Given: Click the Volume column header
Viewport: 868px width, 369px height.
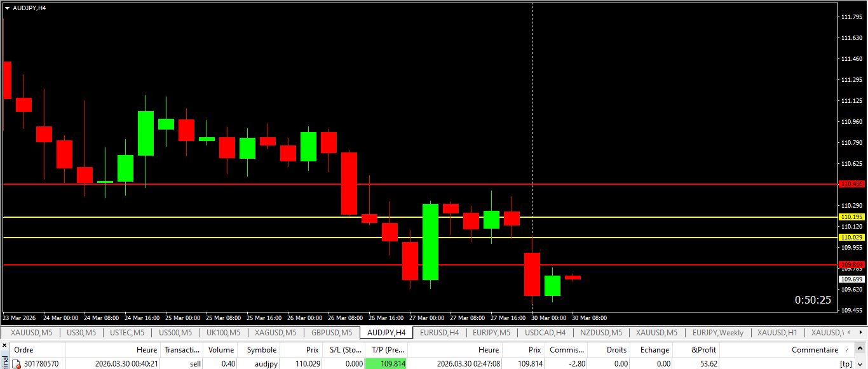Looking at the screenshot, I should pyautogui.click(x=221, y=350).
